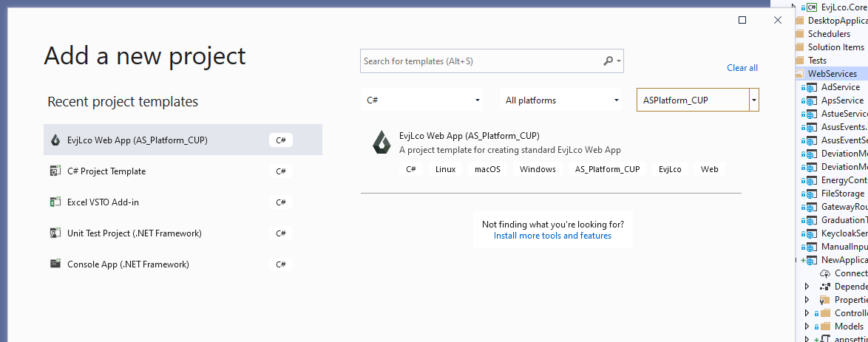Click the Dependencies node icon
Image resolution: width=868 pixels, height=342 pixels.
click(x=825, y=287)
